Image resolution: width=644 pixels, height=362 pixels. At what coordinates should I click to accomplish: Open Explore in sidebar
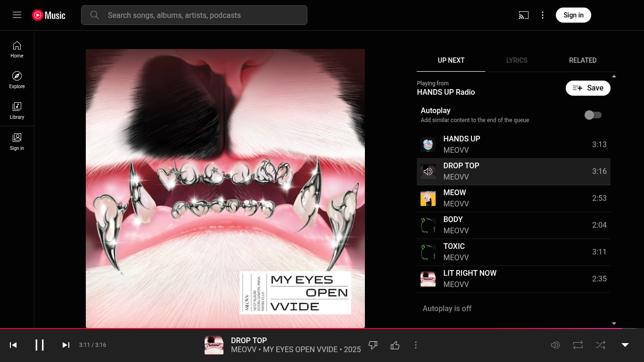(x=17, y=80)
